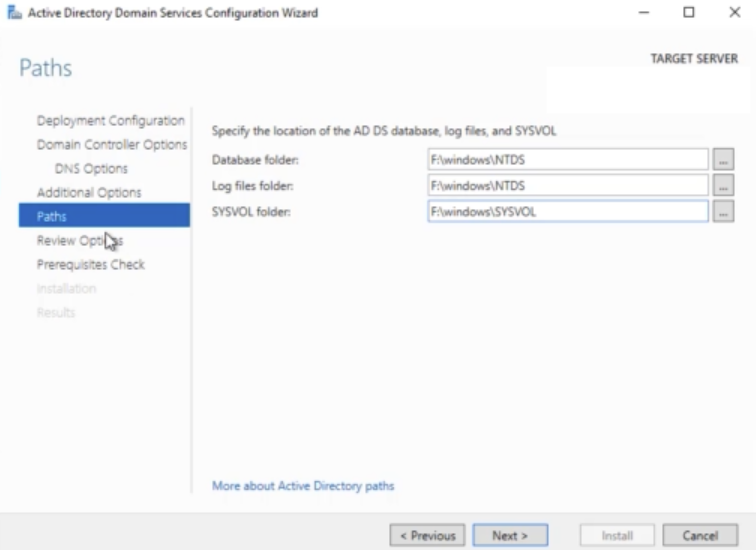Image resolution: width=756 pixels, height=550 pixels.
Task: Click inside the SYSVOL folder field
Action: point(567,212)
